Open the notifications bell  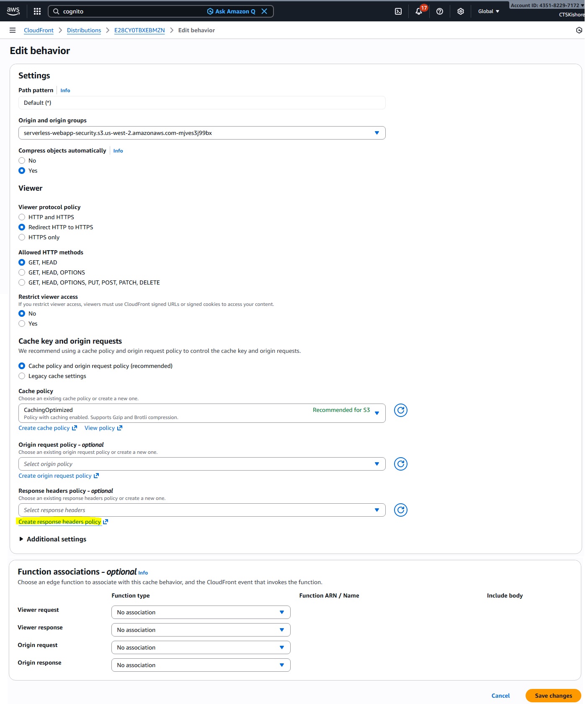pos(419,11)
